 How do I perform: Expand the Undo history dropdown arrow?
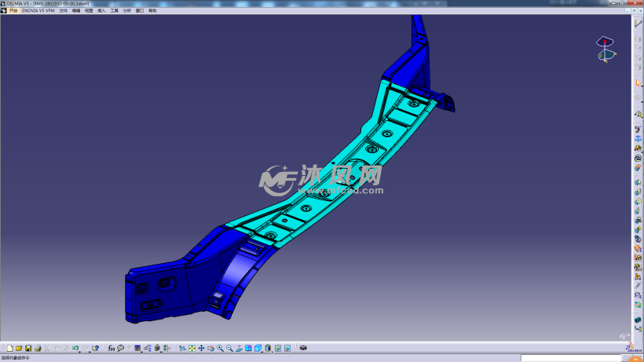(x=79, y=351)
